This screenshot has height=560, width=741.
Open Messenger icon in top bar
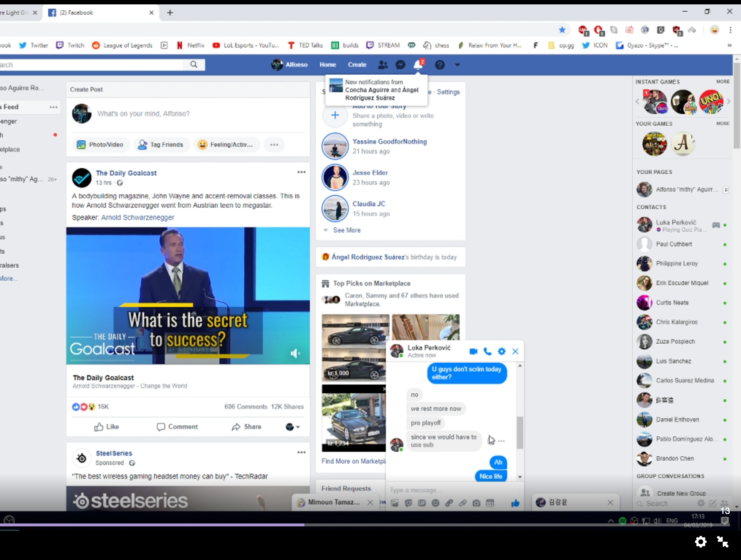coord(400,65)
